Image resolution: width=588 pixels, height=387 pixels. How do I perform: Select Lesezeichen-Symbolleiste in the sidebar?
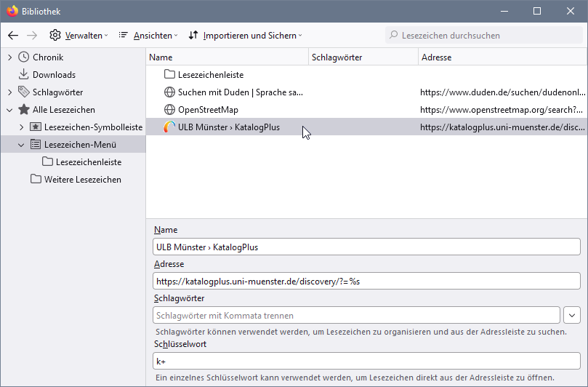point(93,127)
